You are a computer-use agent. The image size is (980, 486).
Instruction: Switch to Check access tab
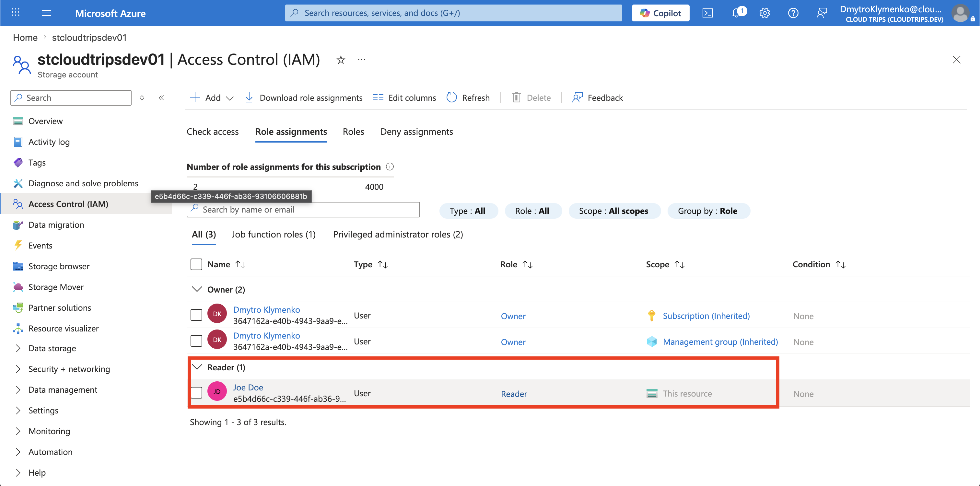pyautogui.click(x=212, y=132)
